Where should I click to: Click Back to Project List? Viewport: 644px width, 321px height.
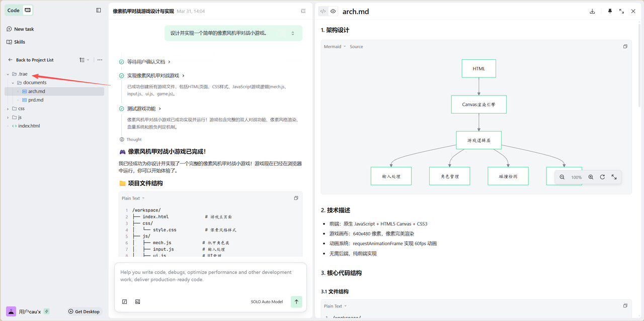point(34,60)
